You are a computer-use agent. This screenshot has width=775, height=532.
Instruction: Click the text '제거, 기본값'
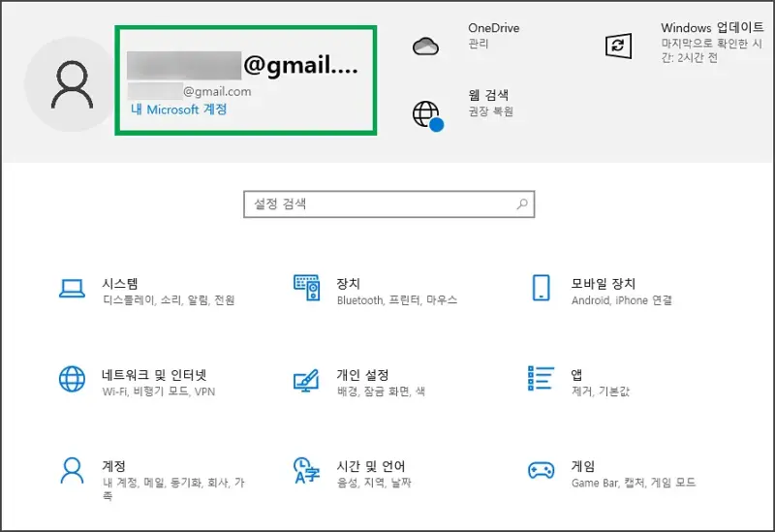click(601, 391)
